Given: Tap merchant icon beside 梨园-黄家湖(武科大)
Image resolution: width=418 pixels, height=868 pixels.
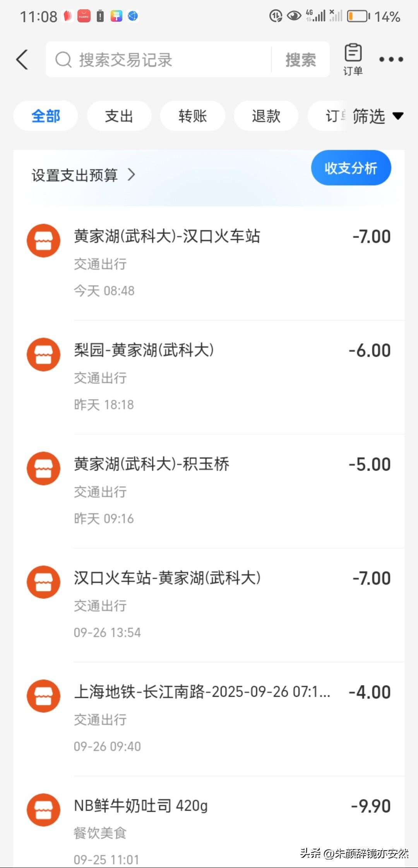Looking at the screenshot, I should (x=43, y=355).
